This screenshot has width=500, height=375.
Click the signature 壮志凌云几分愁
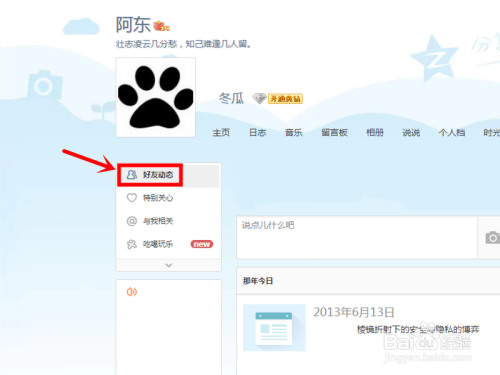[x=146, y=44]
